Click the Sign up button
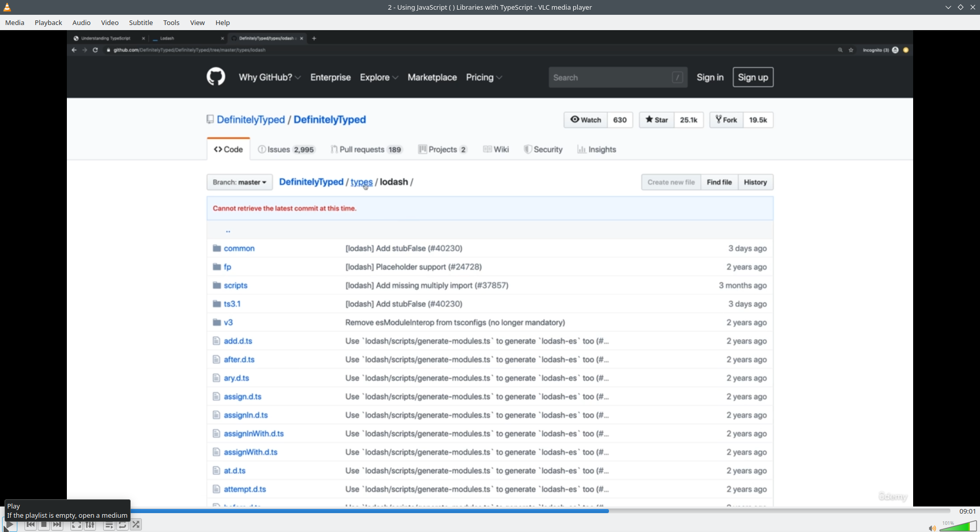This screenshot has height=532, width=980. pos(753,77)
